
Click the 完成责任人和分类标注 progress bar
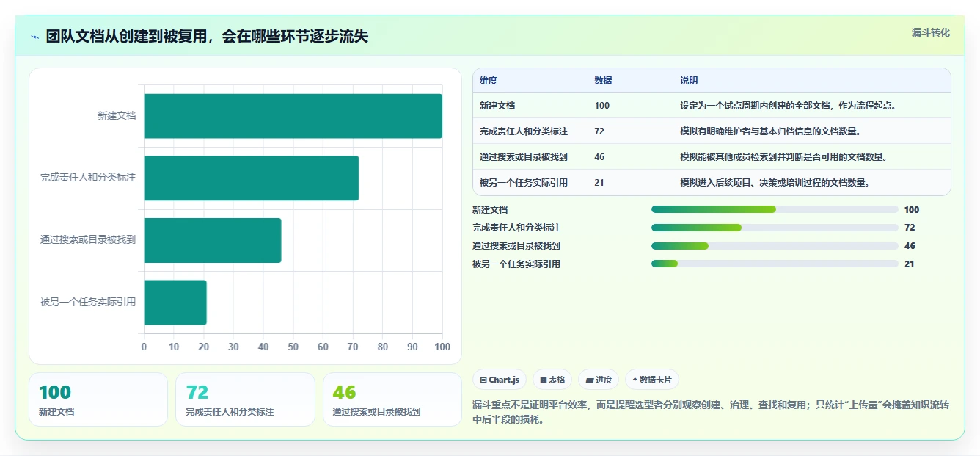(x=775, y=228)
